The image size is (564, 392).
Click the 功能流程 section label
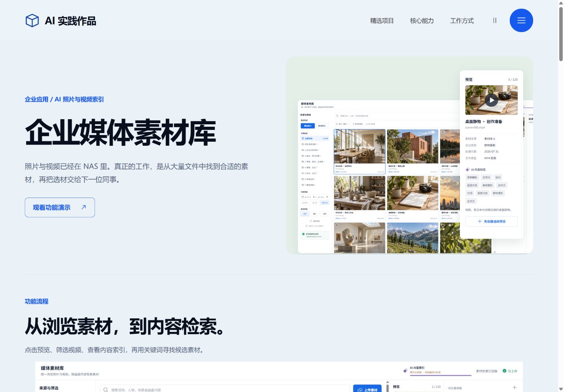click(36, 301)
